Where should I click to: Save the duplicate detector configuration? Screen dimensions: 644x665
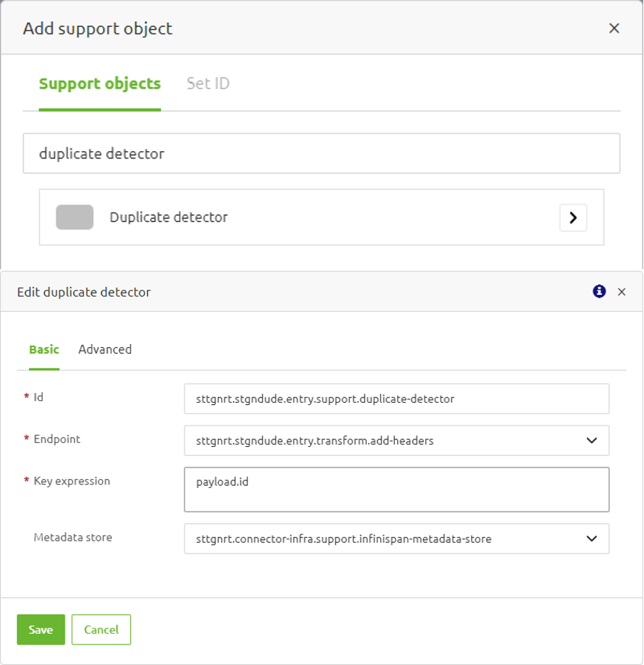pyautogui.click(x=40, y=629)
